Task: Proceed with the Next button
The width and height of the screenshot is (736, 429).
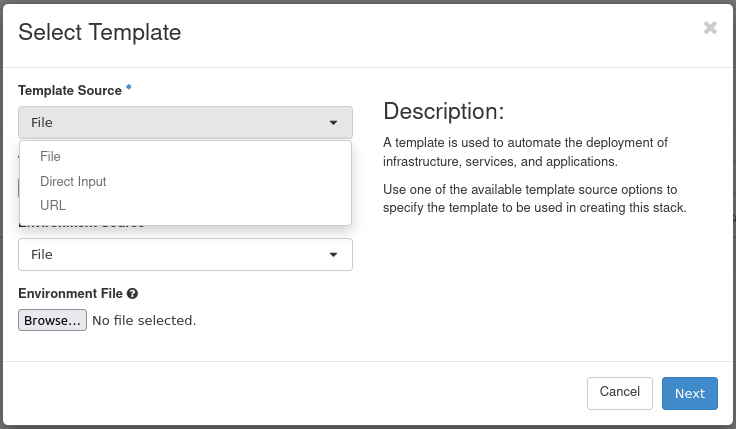Action: tap(689, 393)
